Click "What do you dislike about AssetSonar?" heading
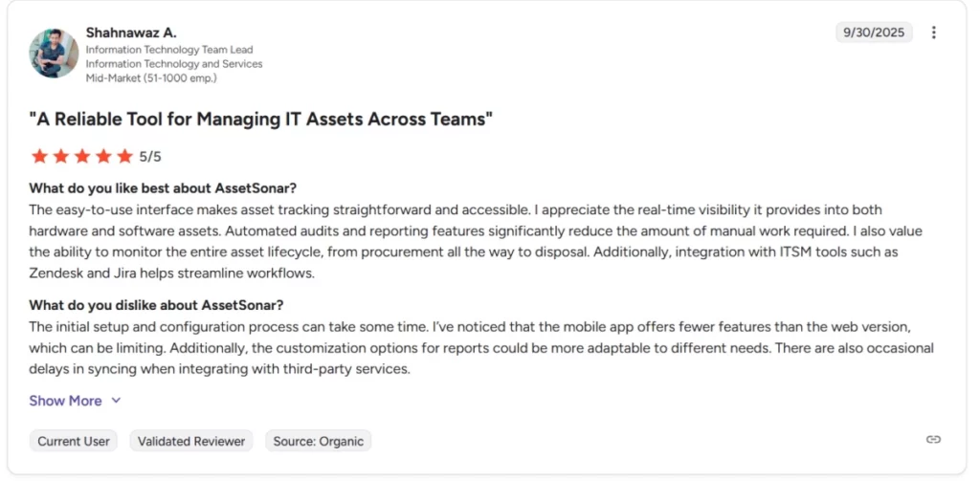The height and width of the screenshot is (481, 980). (x=156, y=305)
